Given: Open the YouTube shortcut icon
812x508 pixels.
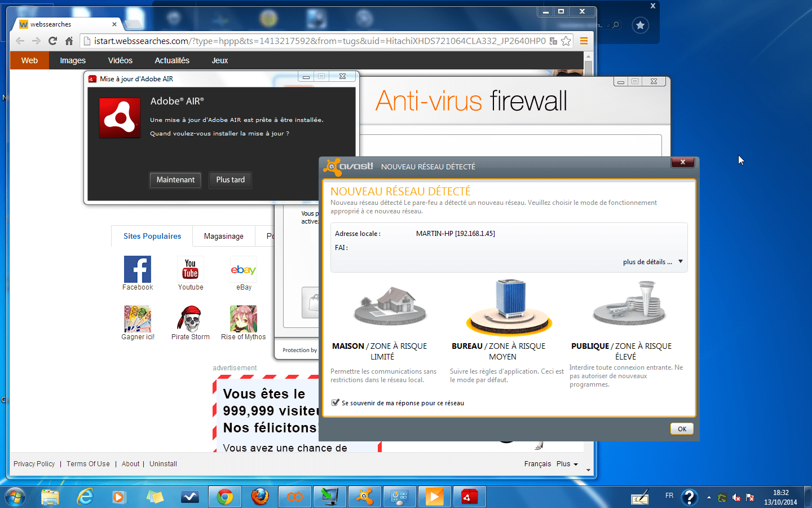Looking at the screenshot, I should [191, 269].
